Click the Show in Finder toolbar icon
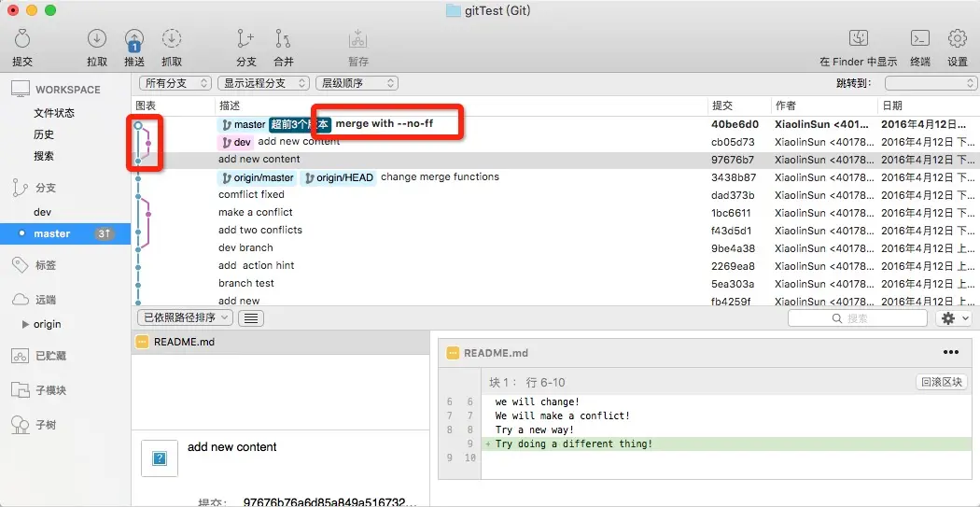 pyautogui.click(x=858, y=38)
